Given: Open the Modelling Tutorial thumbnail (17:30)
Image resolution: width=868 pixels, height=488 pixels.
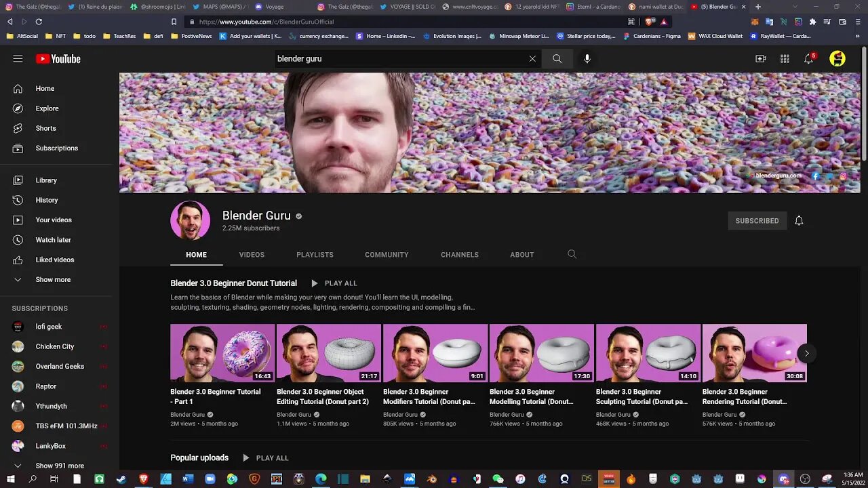Looking at the screenshot, I should point(542,353).
